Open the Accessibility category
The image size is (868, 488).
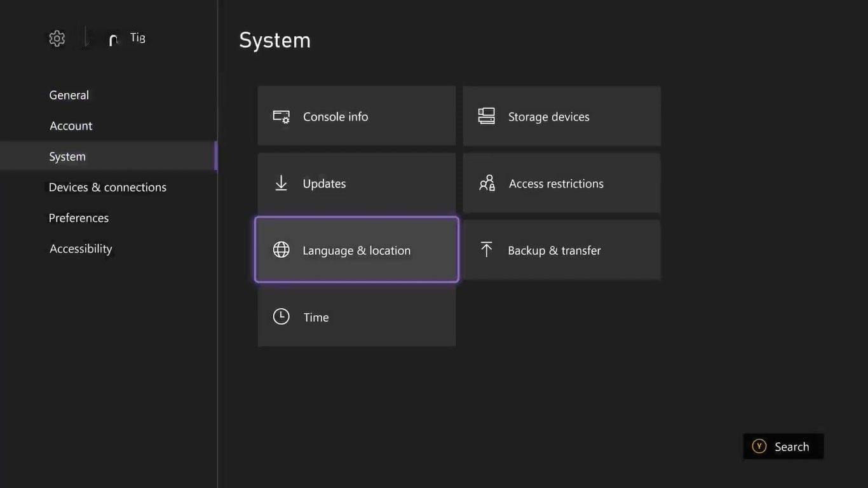[81, 248]
